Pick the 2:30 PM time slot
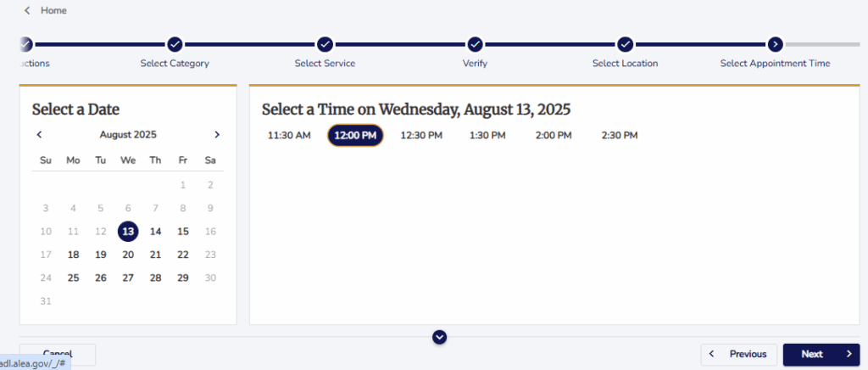 [x=620, y=135]
